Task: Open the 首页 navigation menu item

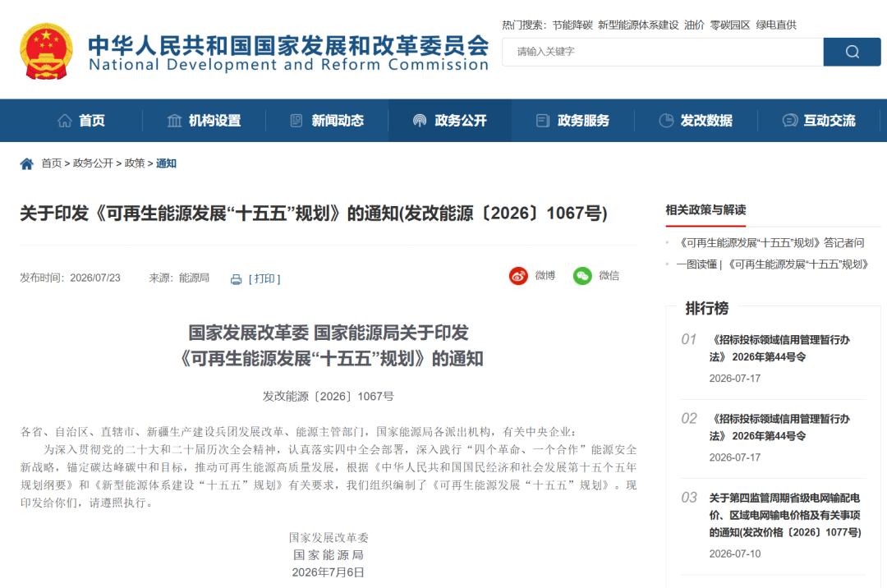Action: [x=92, y=121]
